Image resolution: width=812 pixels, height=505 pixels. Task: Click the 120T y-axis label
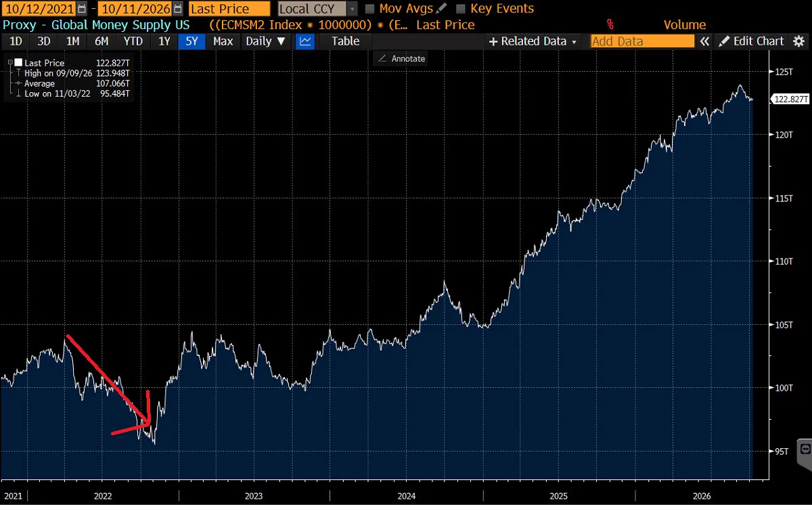pyautogui.click(x=784, y=135)
